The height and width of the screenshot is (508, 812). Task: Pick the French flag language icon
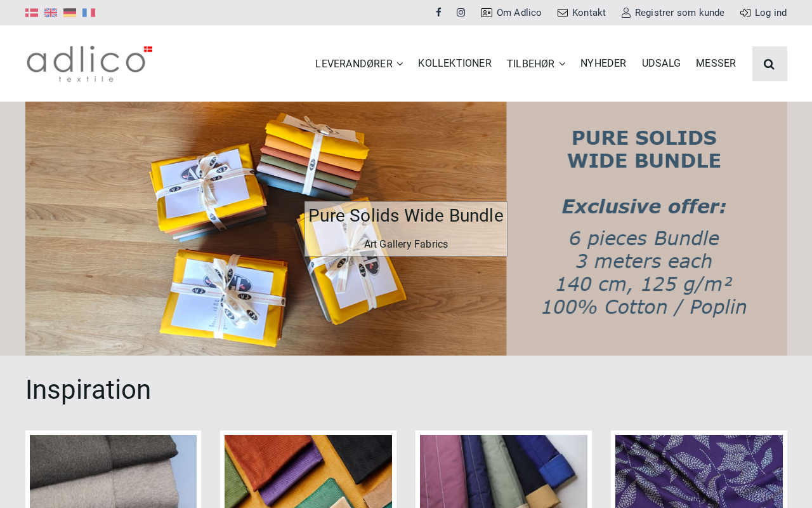click(89, 13)
